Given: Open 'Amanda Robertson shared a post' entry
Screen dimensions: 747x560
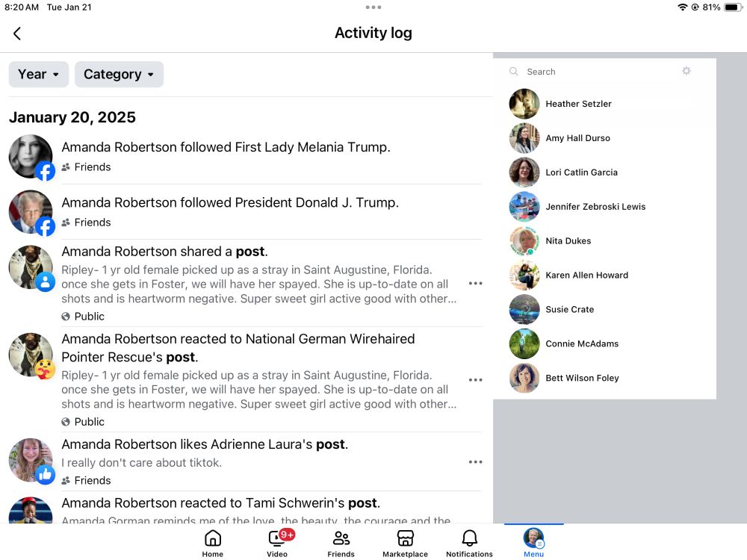Looking at the screenshot, I should click(245, 283).
